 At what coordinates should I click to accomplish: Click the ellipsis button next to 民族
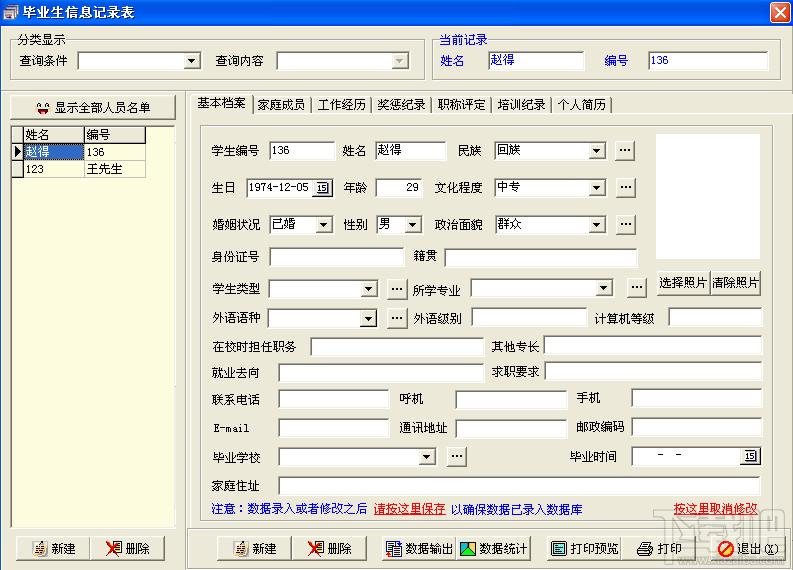(625, 151)
